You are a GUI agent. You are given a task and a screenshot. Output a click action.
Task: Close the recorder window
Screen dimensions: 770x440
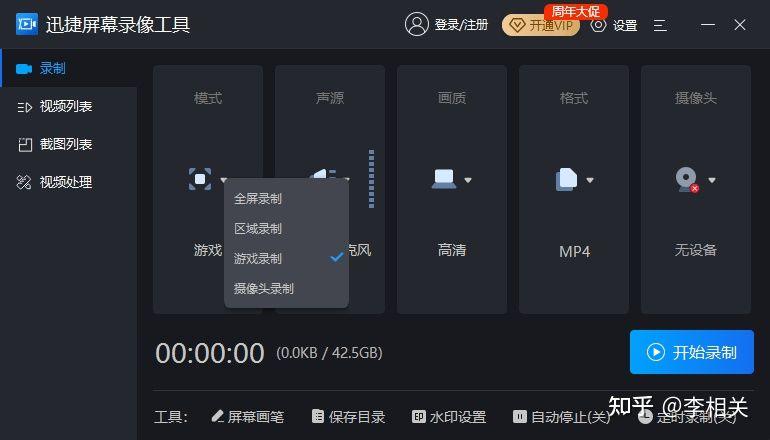[x=740, y=25]
